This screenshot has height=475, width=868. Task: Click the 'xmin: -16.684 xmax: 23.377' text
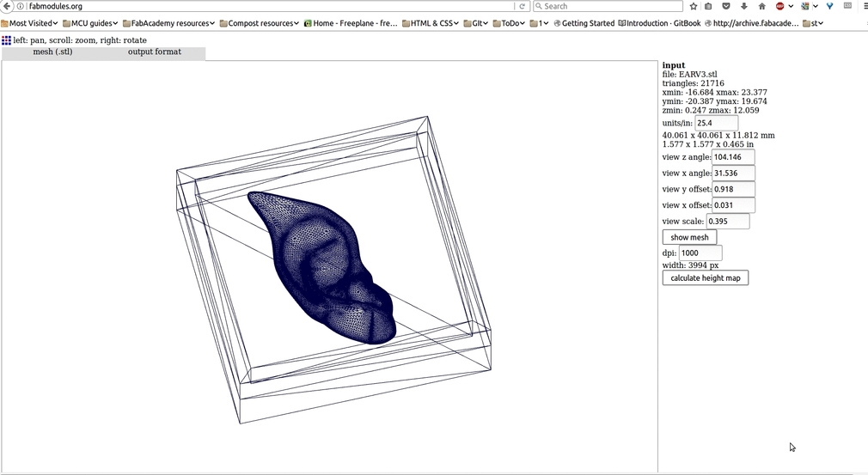pyautogui.click(x=715, y=93)
